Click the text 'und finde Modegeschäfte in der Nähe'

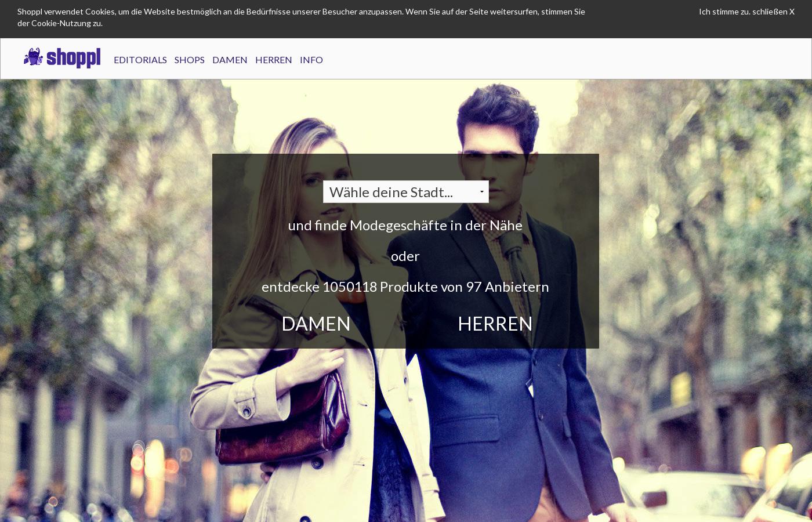pyautogui.click(x=405, y=225)
